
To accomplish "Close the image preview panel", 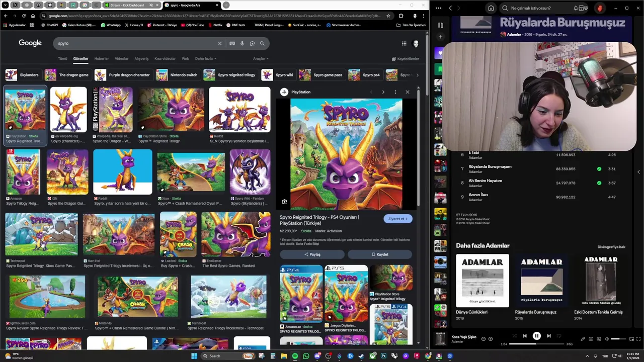I will tap(407, 92).
